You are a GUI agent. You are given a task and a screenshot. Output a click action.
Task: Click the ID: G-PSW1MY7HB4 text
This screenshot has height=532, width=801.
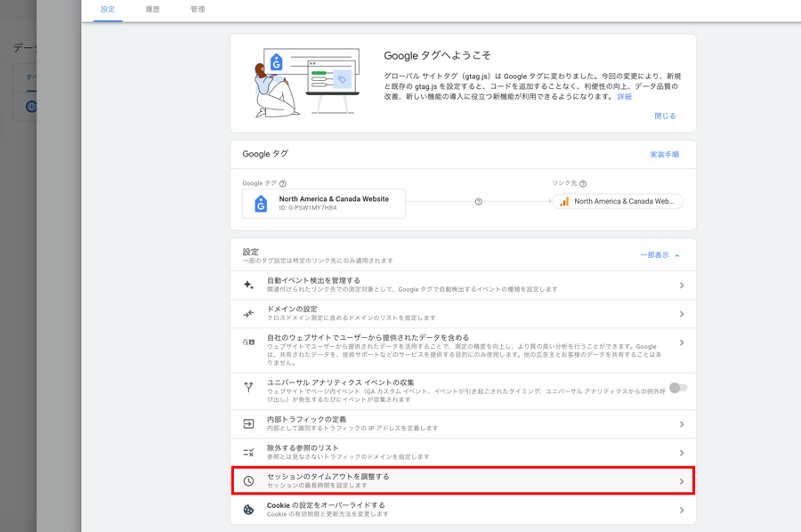click(308, 208)
